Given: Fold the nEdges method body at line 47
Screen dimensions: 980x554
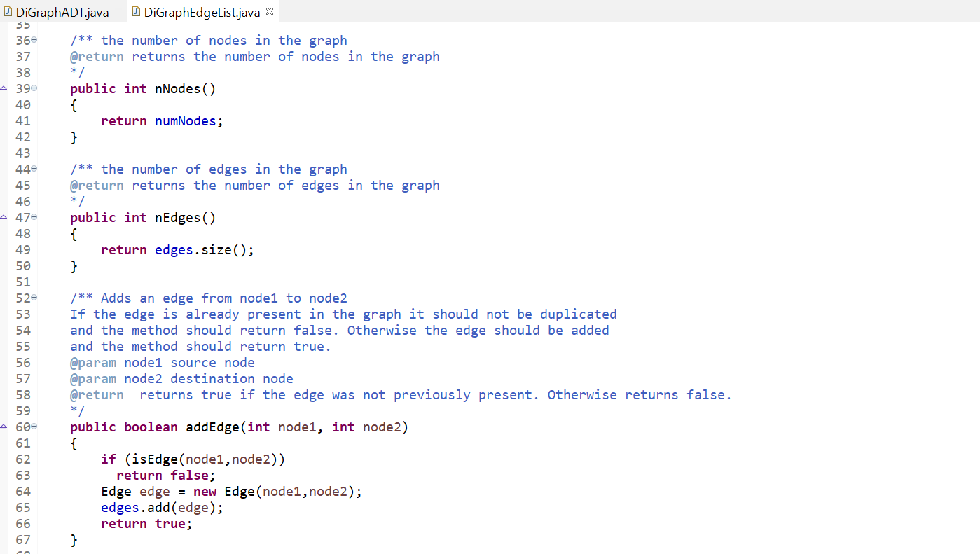Looking at the screenshot, I should pos(33,217).
